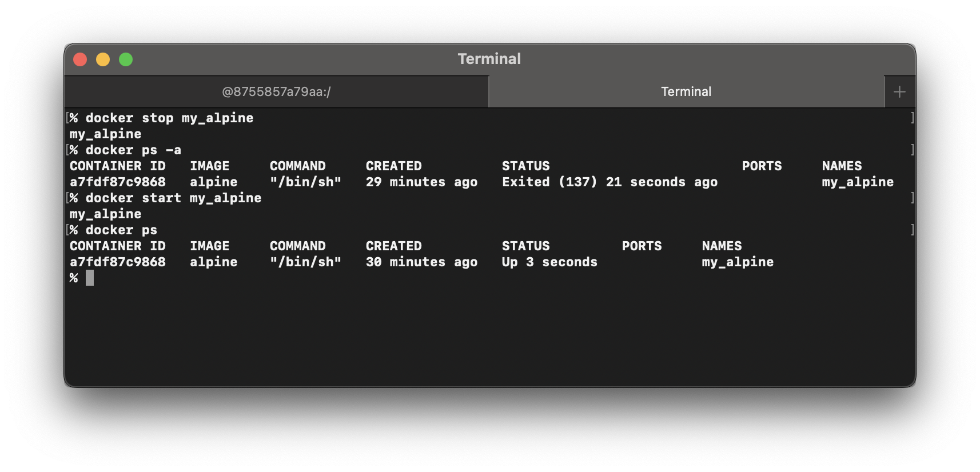Click container ID in the running row

pos(118,262)
